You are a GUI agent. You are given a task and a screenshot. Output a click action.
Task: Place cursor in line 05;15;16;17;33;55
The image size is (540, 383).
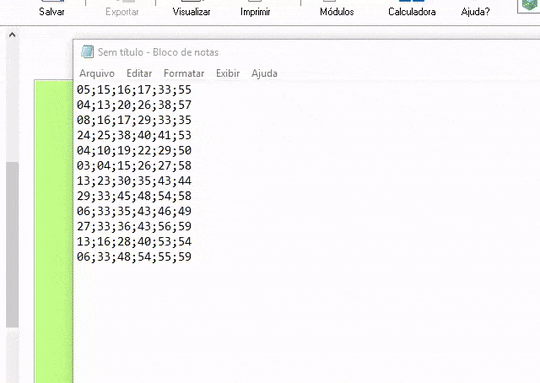click(x=134, y=90)
